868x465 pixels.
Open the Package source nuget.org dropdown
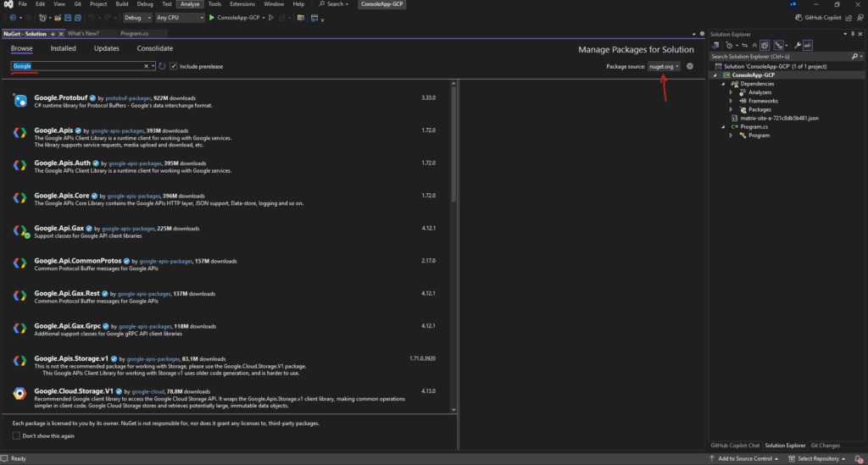664,66
